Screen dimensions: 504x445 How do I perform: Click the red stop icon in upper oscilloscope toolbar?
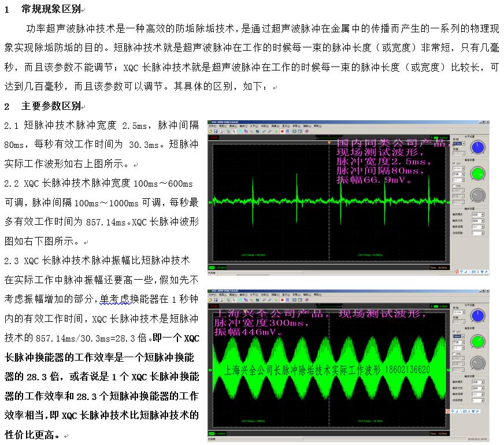pos(281,131)
